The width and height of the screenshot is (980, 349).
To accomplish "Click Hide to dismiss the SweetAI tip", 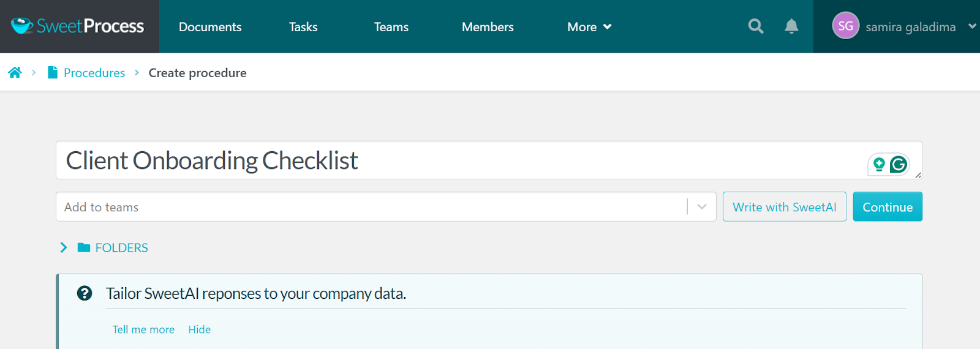I will (200, 329).
